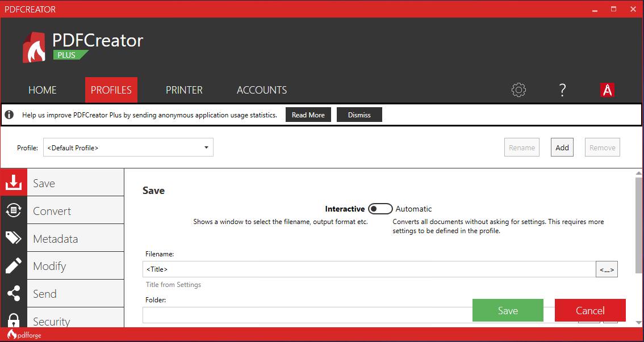Dismiss the usage statistics banner
This screenshot has width=644, height=342.
359,115
